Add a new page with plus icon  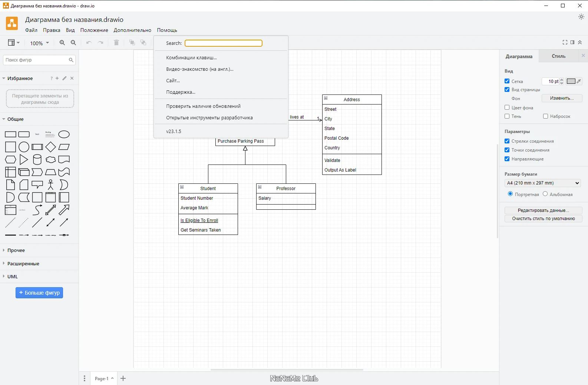(x=123, y=378)
